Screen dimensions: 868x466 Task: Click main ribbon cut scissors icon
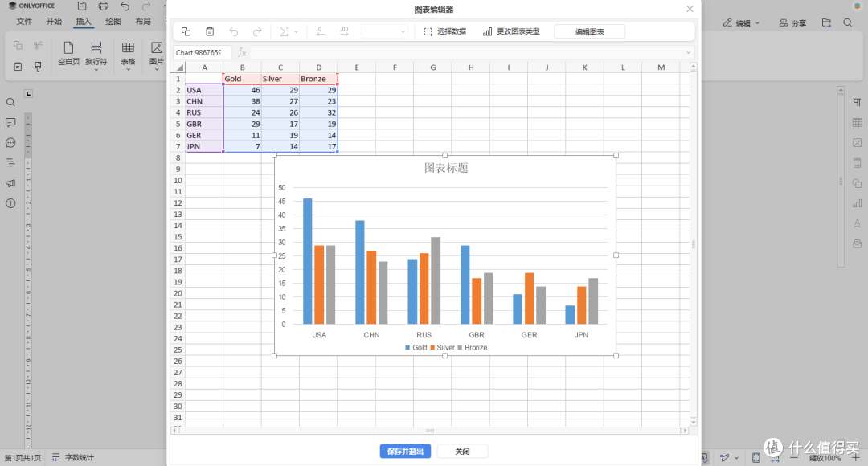[38, 45]
